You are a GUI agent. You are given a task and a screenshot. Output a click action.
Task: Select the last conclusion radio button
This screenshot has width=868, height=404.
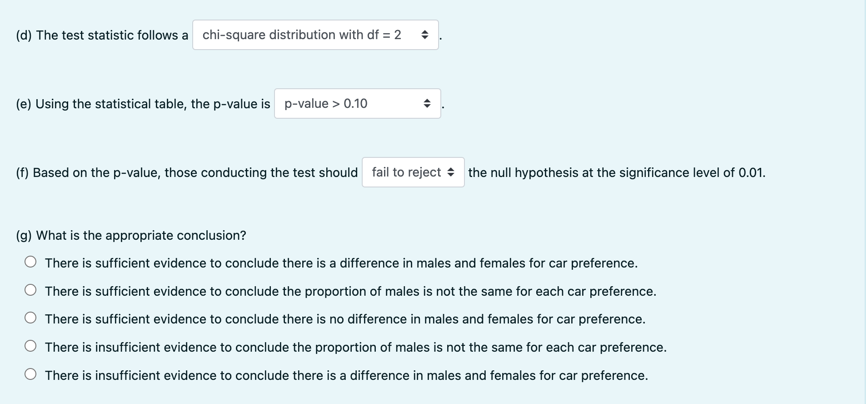[x=31, y=374]
